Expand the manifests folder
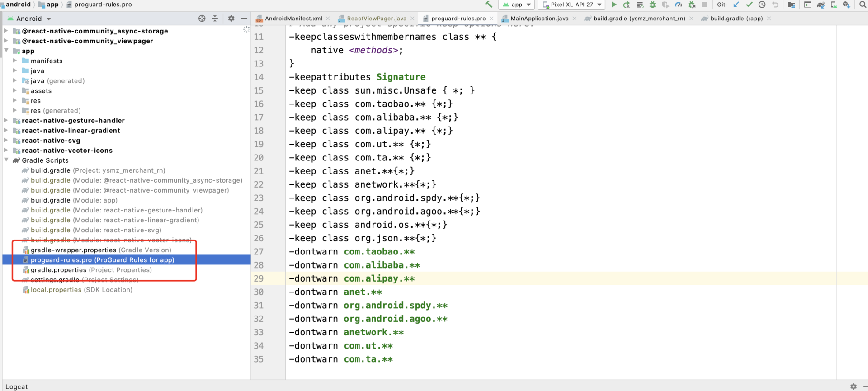The width and height of the screenshot is (868, 391). coord(15,61)
